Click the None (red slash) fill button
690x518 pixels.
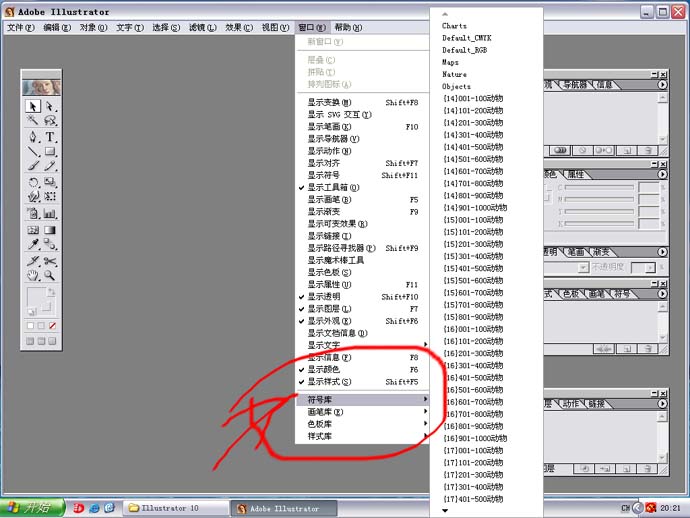(x=52, y=326)
